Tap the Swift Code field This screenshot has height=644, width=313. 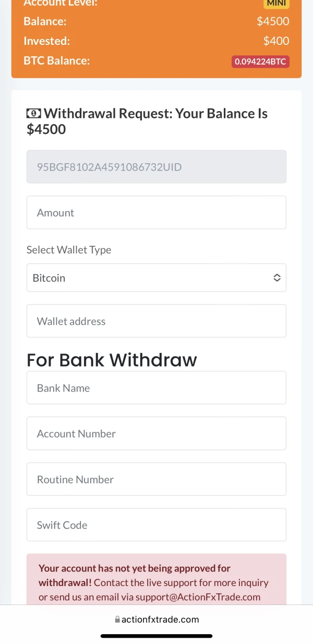156,525
